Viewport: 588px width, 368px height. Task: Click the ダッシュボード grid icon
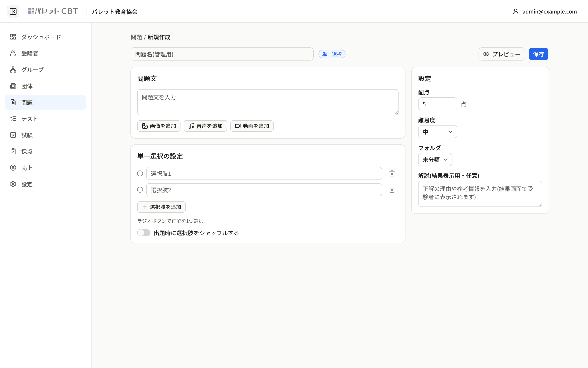coord(13,37)
